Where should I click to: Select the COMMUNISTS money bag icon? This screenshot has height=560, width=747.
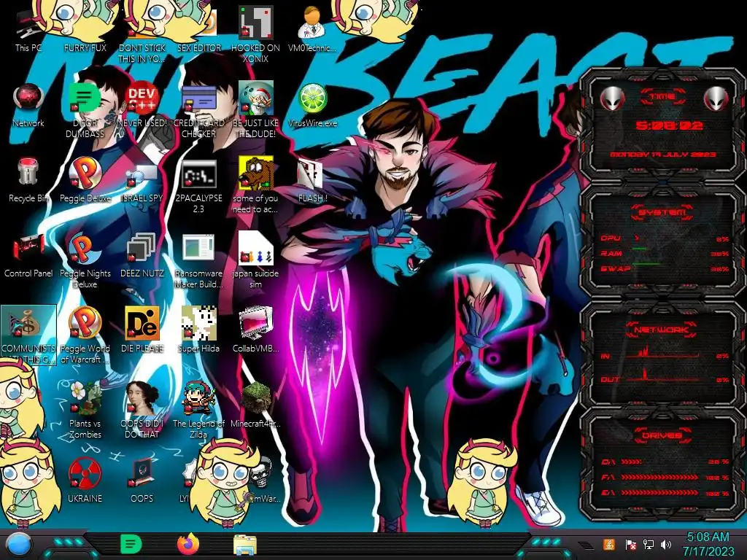click(x=28, y=335)
